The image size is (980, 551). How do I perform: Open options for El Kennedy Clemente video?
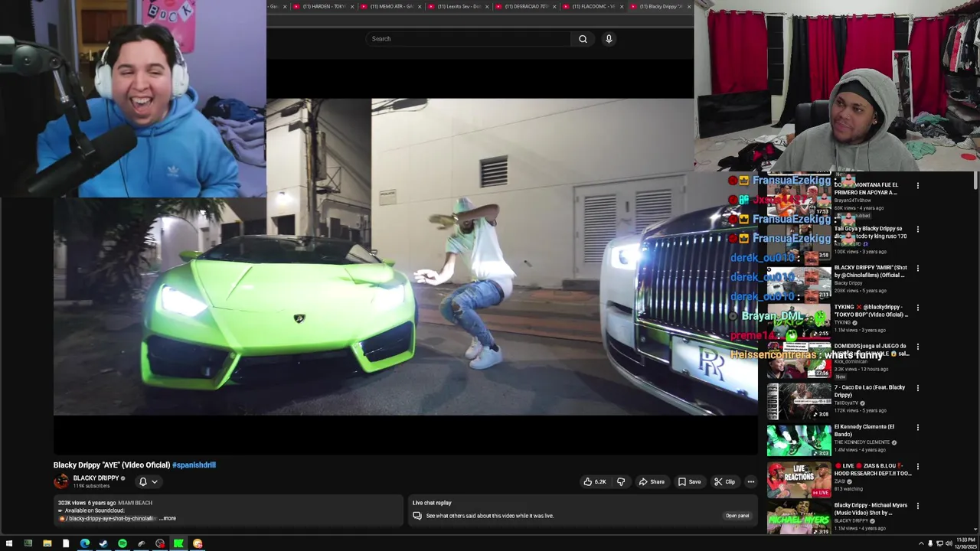point(918,427)
